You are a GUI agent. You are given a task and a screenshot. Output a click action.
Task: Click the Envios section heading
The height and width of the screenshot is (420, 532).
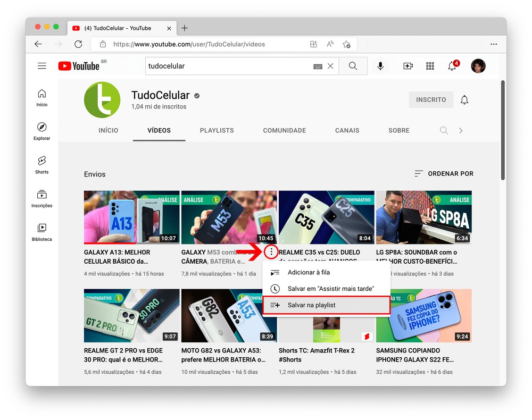[95, 174]
